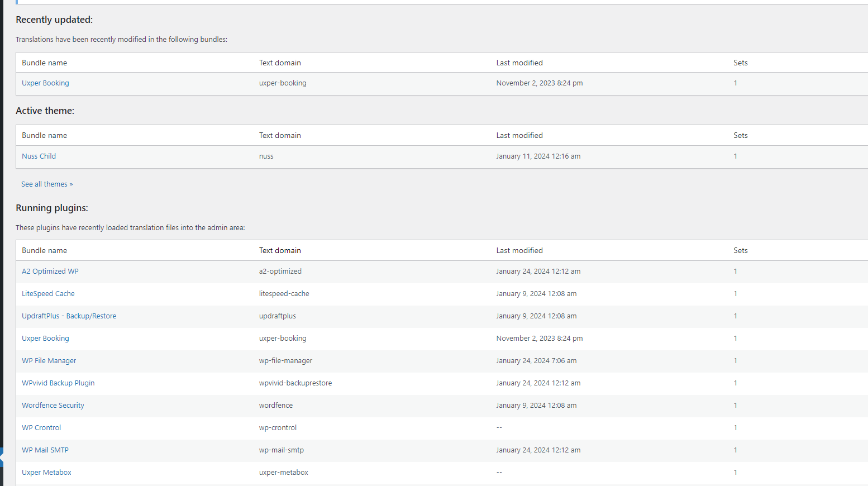Open the WP File Manager bundle
This screenshot has width=868, height=486.
(49, 360)
